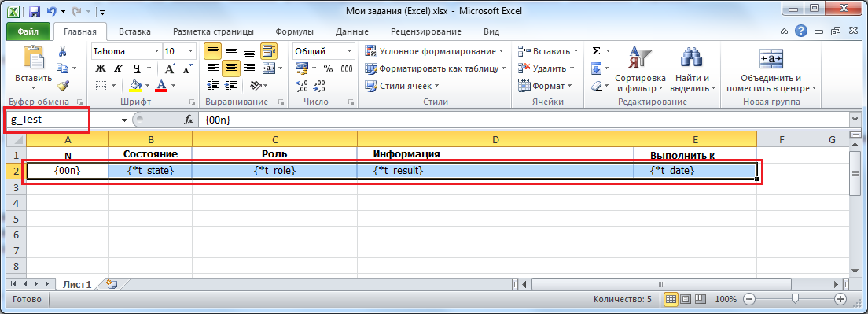Screen dimensions: 868x314
Task: Open Форматировать как таблицу dropdown
Action: coord(436,68)
